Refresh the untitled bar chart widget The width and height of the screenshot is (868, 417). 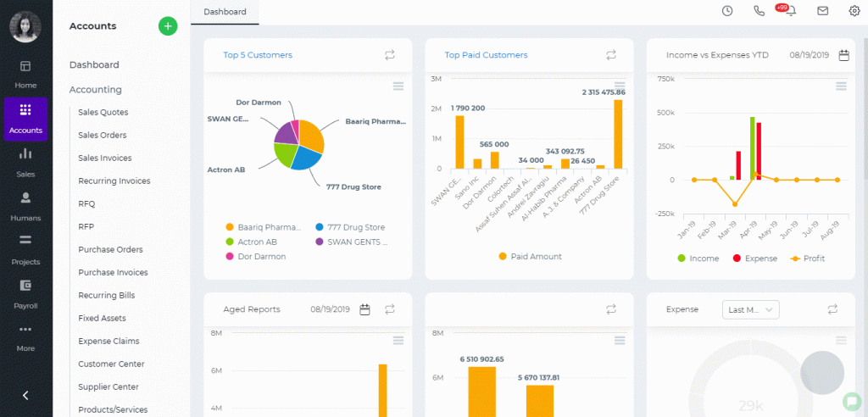[611, 309]
